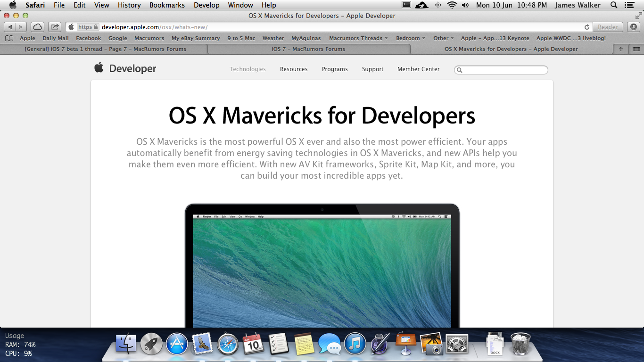Open Mail eagle stamp icon in Dock
The image size is (644, 362).
203,344
